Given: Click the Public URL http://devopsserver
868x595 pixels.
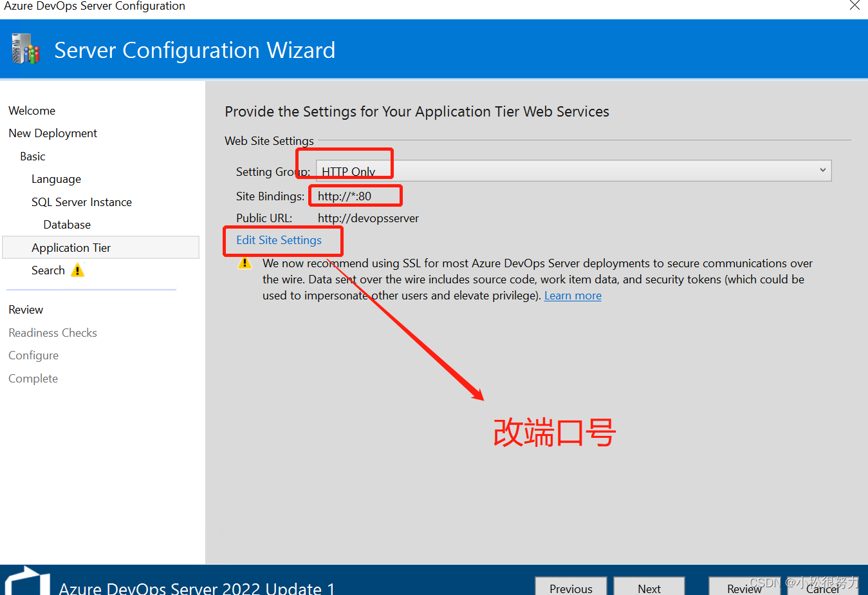Looking at the screenshot, I should pos(368,218).
